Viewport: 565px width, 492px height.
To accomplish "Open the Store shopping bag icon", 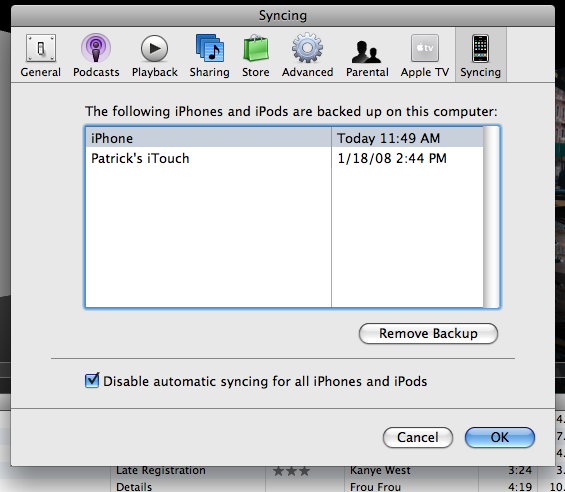I will pyautogui.click(x=255, y=48).
